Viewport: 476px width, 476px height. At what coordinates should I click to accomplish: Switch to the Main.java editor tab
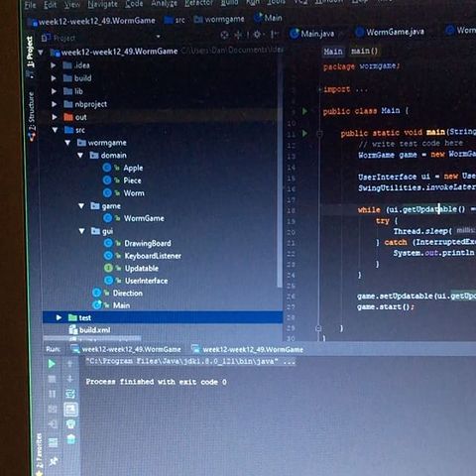click(312, 34)
